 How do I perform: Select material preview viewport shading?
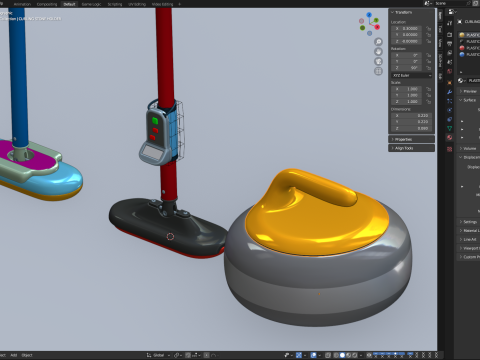pyautogui.click(x=349, y=355)
